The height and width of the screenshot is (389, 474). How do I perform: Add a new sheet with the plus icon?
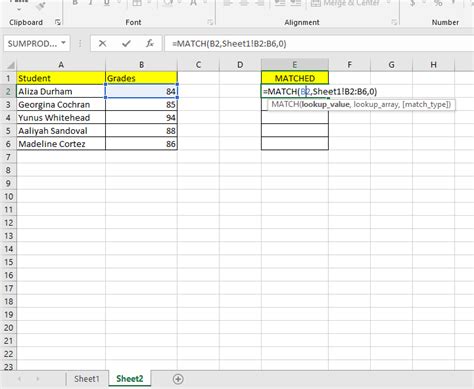pyautogui.click(x=178, y=379)
